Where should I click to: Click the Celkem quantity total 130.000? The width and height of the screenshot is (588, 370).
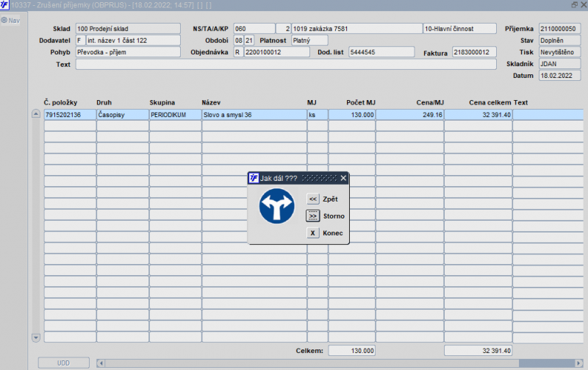tap(352, 350)
